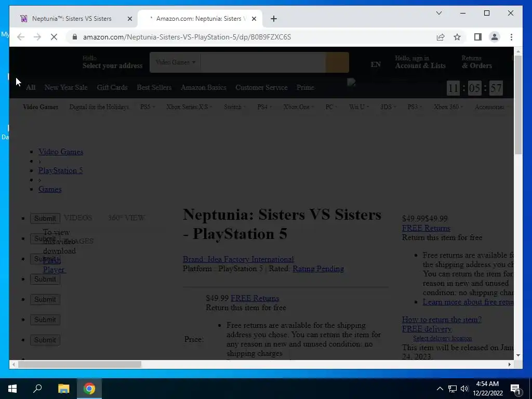Screen dimensions: 532x399
Task: Open the Chrome side panel
Action: coord(478,37)
